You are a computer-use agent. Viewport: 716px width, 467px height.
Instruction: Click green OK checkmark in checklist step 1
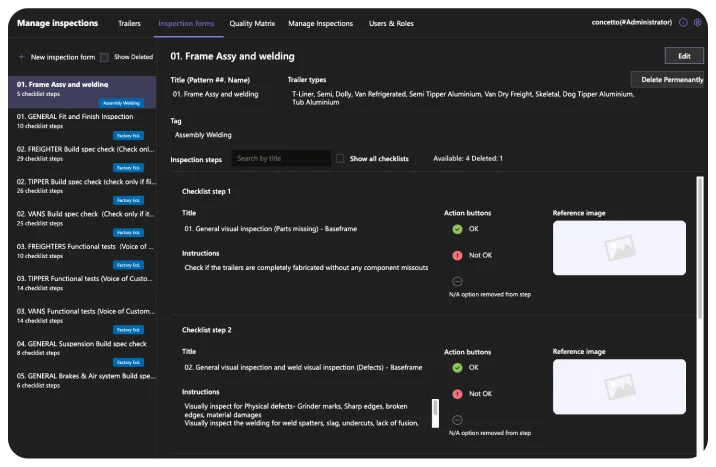pos(457,229)
